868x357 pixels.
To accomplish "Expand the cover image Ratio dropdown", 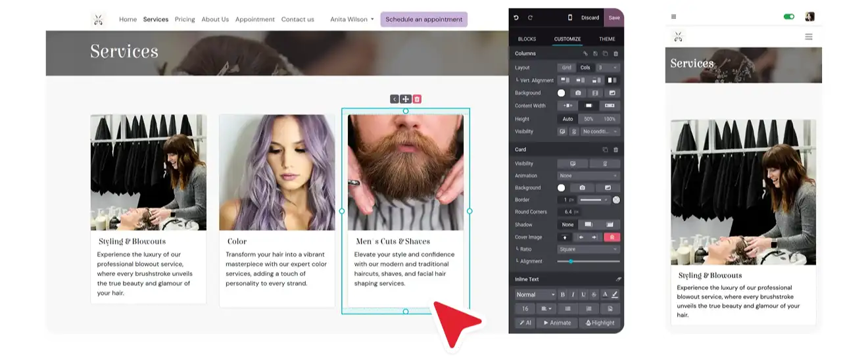I will [588, 250].
